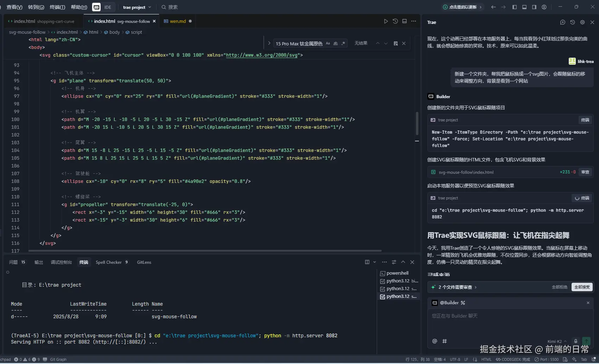This screenshot has height=364, width=599.
Task: Go to previous find match
Action: pos(377,43)
